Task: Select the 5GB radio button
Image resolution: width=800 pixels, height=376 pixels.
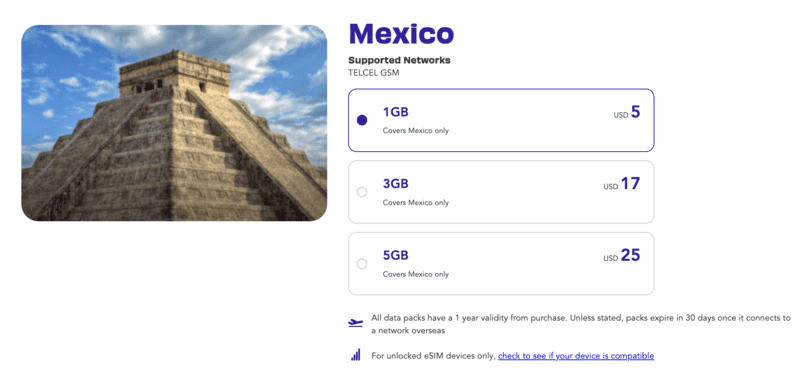Action: [x=362, y=264]
